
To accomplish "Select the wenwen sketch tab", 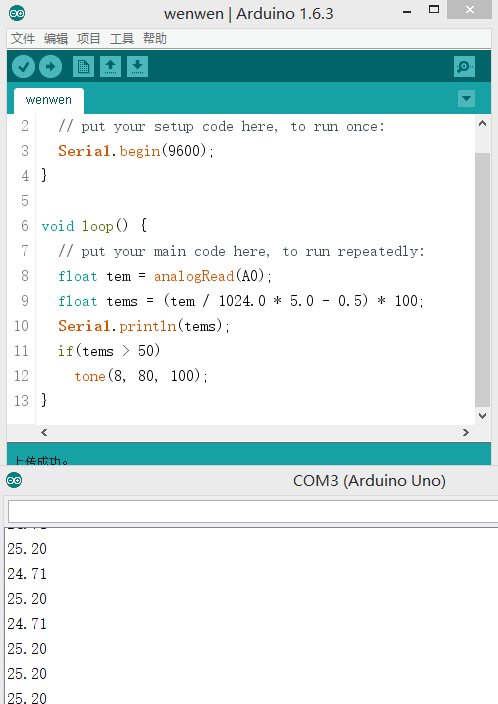I will 48,100.
